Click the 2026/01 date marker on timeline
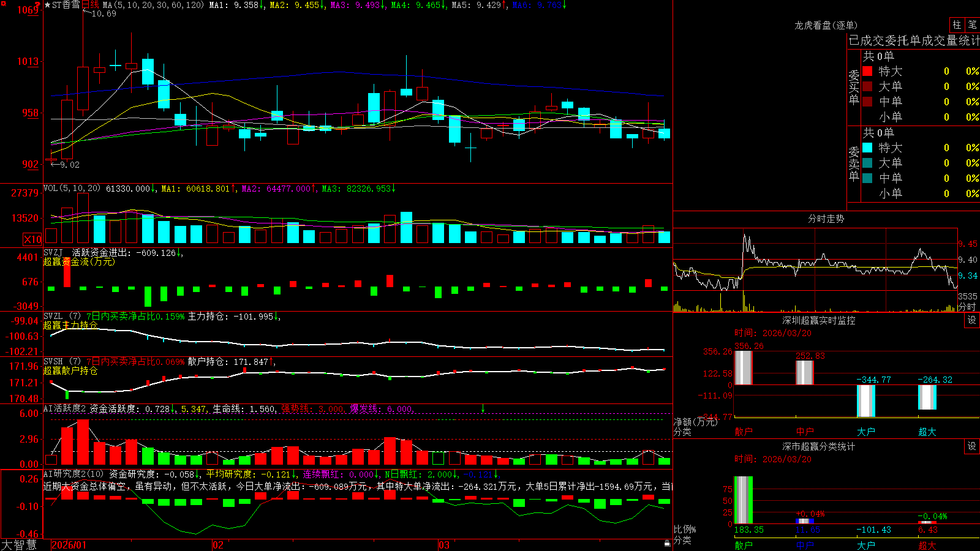This screenshot has height=551, width=980. (69, 545)
